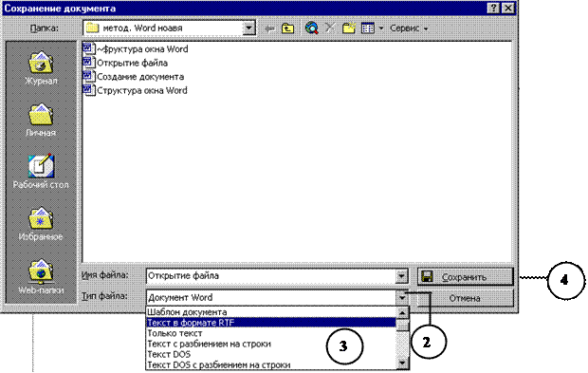This screenshot has width=588, height=373.
Task: Click the file type list scrollbar thumb
Action: point(402,325)
